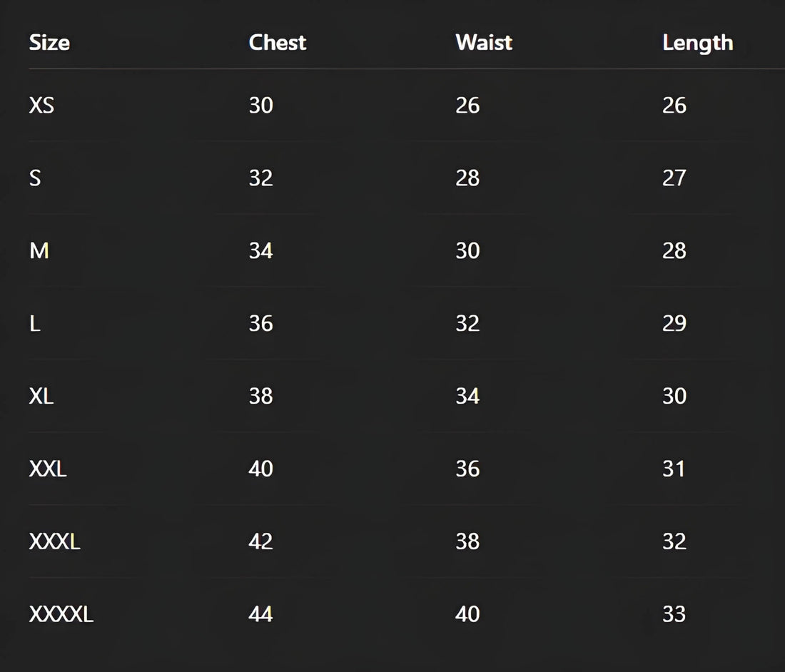Click waist value 36 in XXL row
Viewport: 785px width, 672px height.
[467, 469]
